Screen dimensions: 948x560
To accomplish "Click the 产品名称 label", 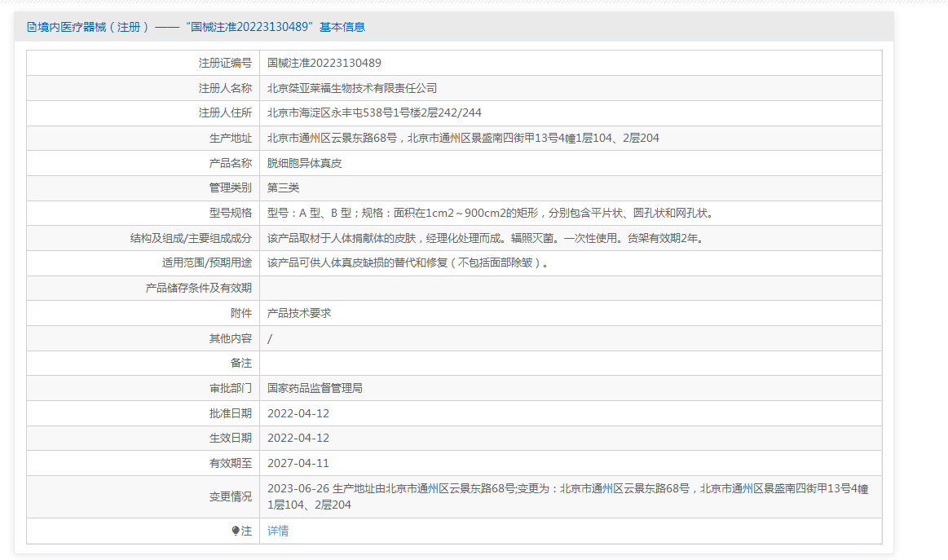I will click(231, 163).
